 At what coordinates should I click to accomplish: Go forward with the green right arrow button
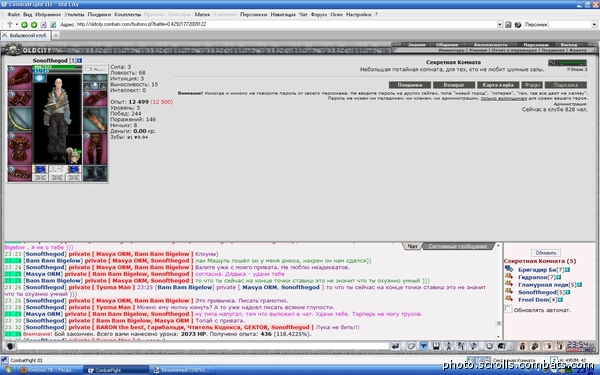(x=34, y=24)
